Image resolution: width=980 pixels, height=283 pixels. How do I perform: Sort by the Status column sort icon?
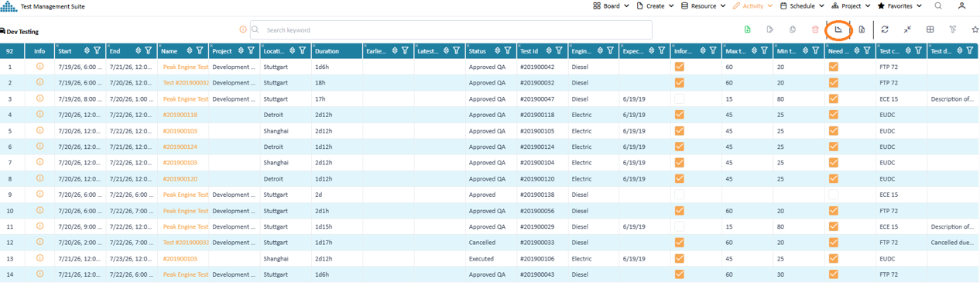pyautogui.click(x=498, y=50)
